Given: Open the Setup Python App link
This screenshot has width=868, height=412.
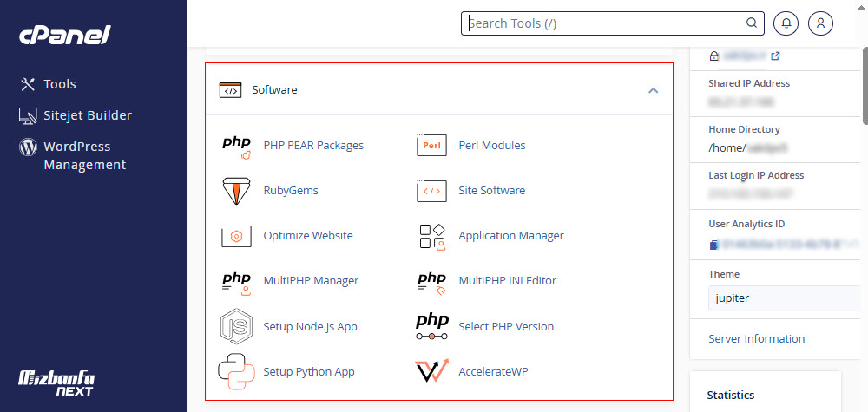Looking at the screenshot, I should click(x=309, y=371).
